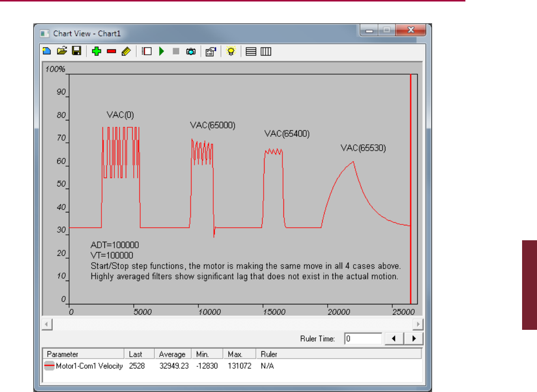
Task: Click the Average value 32949.23
Action: click(x=174, y=366)
